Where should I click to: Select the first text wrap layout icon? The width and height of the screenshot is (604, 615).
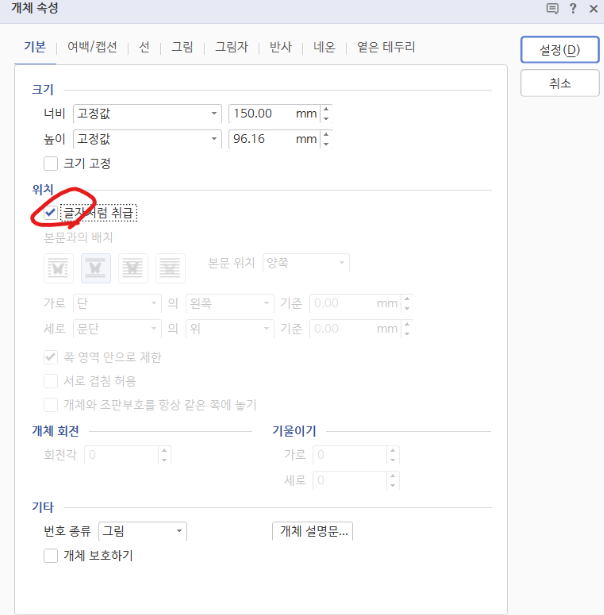(58, 268)
